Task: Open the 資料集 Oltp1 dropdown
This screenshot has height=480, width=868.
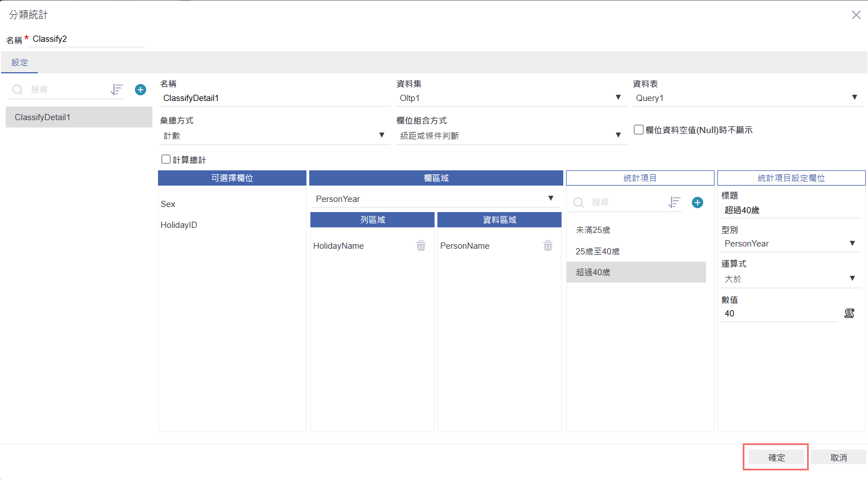Action: [x=510, y=98]
